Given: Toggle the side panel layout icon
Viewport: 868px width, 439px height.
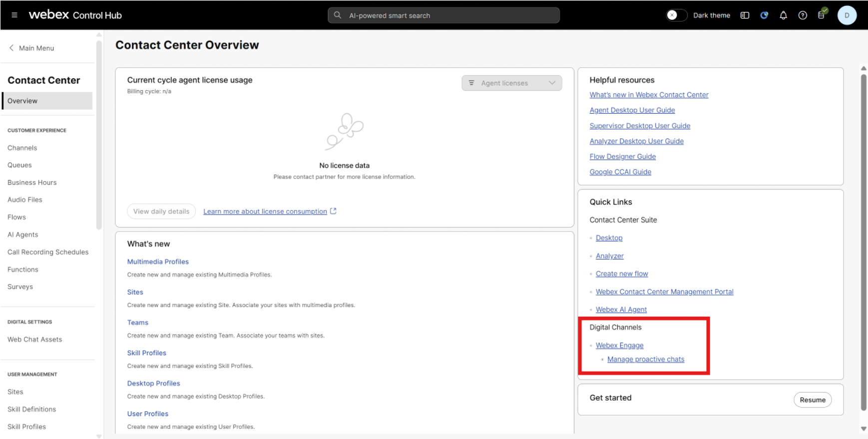Looking at the screenshot, I should point(745,15).
